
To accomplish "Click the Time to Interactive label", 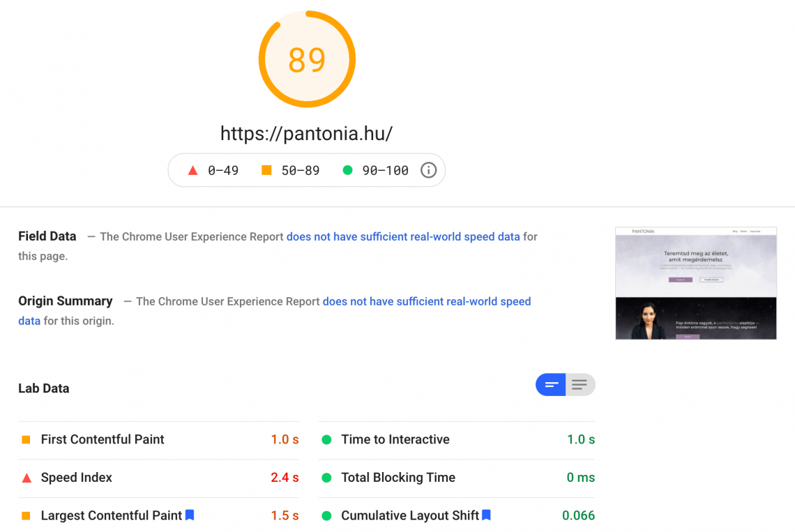I will click(x=395, y=439).
